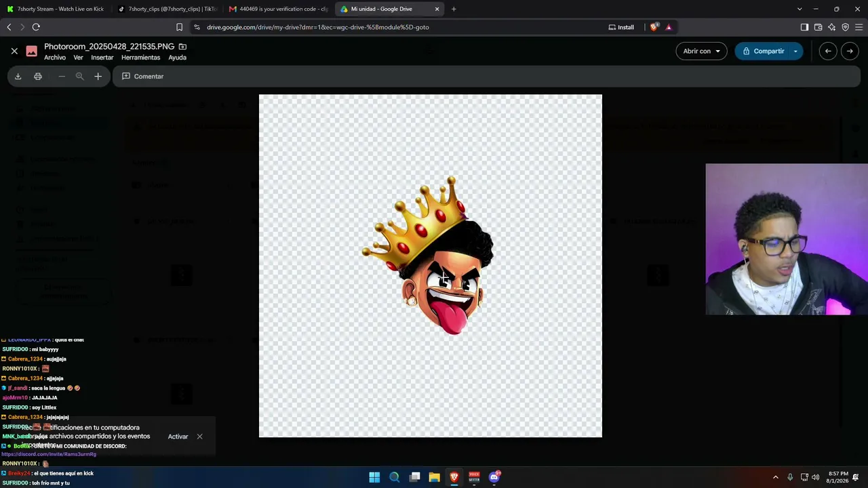The image size is (868, 488).
Task: Open the Brave Rewards triangle icon
Action: (x=669, y=27)
